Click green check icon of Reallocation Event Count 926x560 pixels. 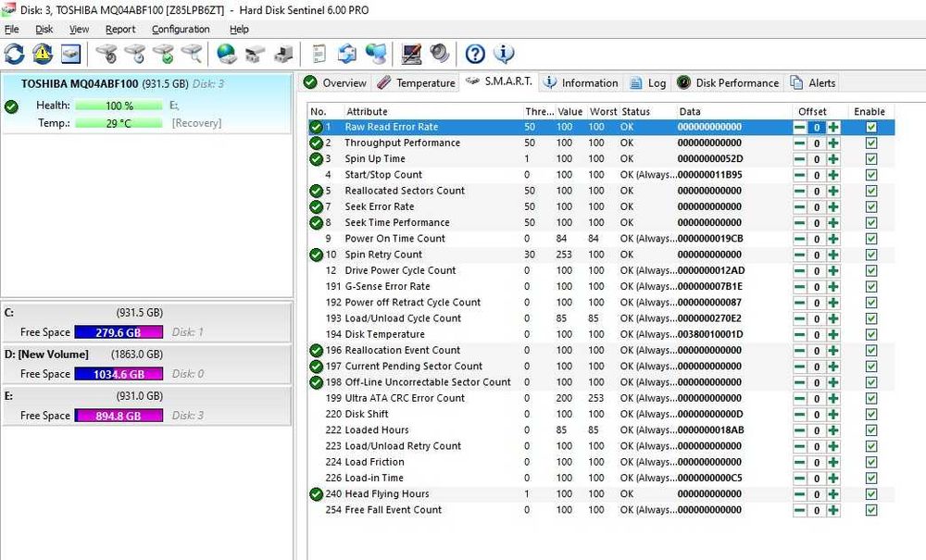click(x=316, y=350)
